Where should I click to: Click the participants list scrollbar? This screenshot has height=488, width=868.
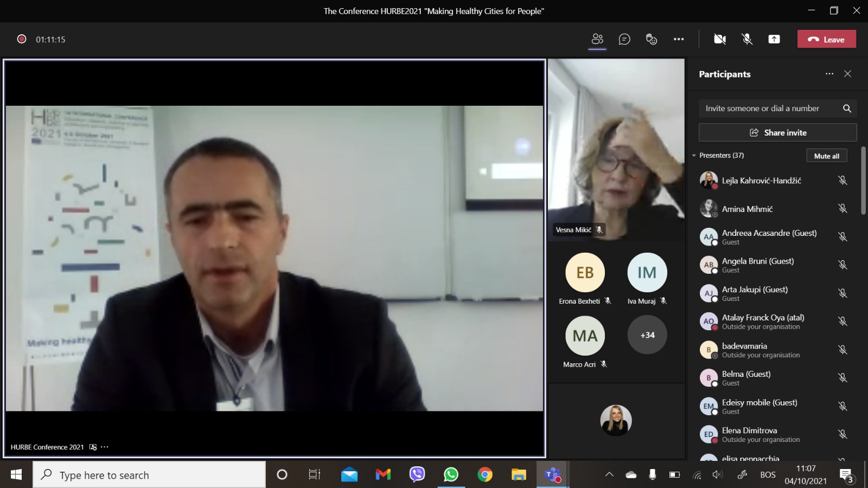click(x=863, y=181)
